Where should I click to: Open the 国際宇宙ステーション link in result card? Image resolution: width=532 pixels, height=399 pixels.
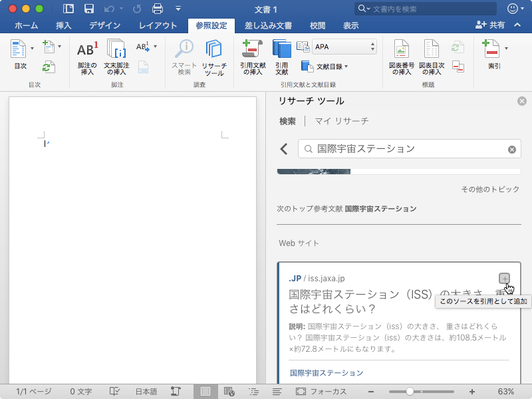click(327, 373)
